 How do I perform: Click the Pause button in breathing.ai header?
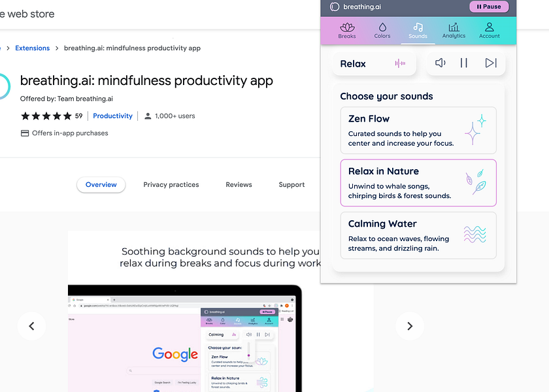point(489,7)
